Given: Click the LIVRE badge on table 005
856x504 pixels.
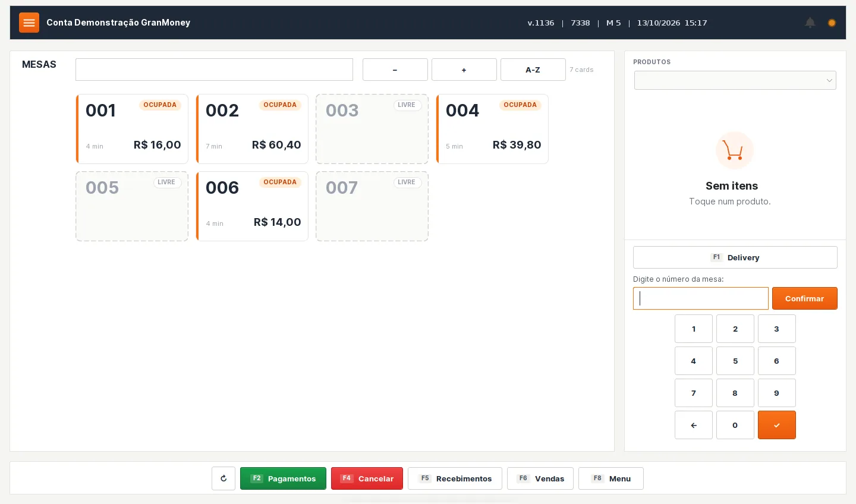Looking at the screenshot, I should 166,182.
